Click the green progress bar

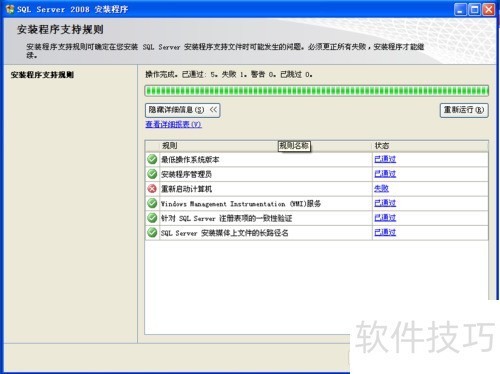point(317,91)
